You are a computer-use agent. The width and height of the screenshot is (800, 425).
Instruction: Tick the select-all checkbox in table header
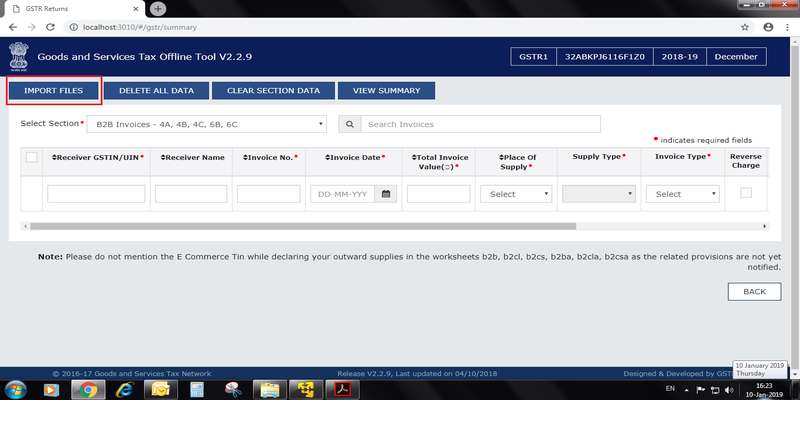pos(31,157)
